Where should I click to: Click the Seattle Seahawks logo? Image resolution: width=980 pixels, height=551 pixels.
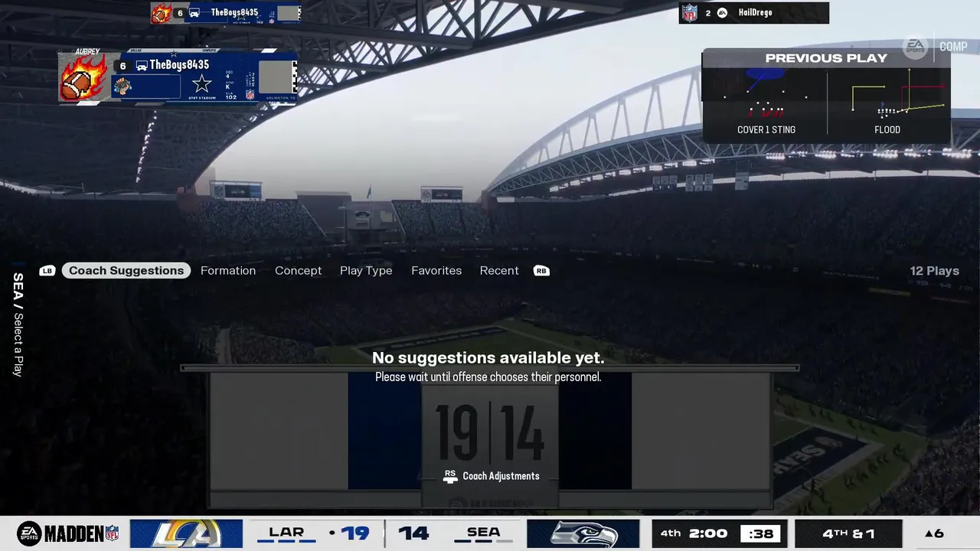583,533
